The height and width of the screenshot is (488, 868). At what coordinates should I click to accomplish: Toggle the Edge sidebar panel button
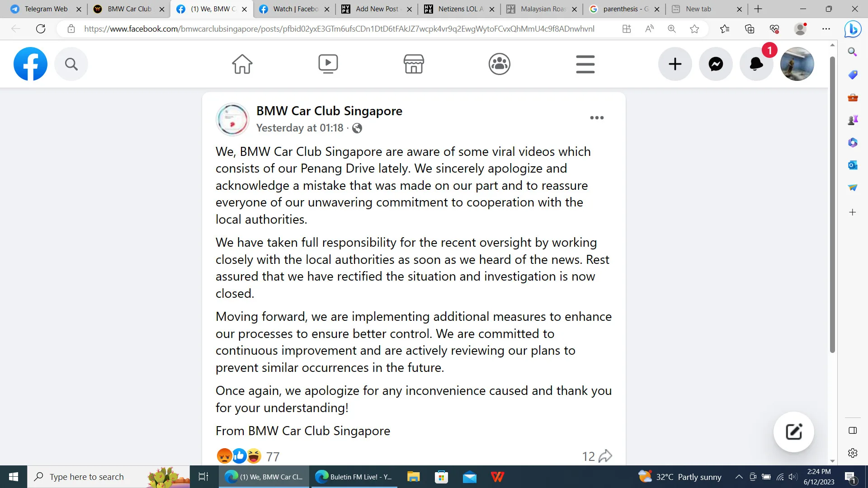pos(853,431)
